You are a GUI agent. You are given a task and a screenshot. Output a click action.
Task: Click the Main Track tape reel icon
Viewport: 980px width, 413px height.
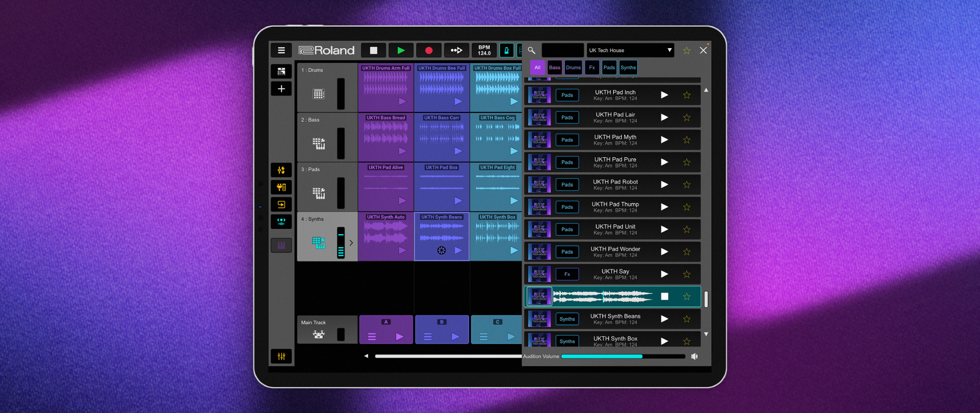(319, 334)
